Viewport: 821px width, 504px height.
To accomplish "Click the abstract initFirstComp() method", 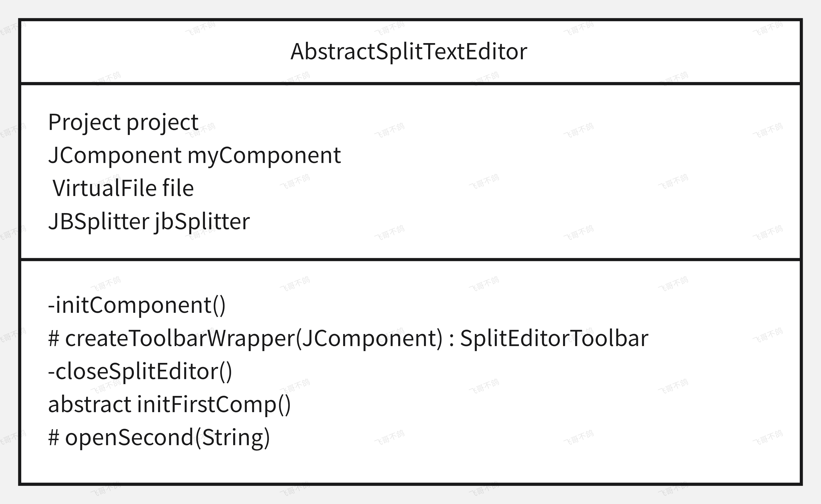I will [x=169, y=405].
